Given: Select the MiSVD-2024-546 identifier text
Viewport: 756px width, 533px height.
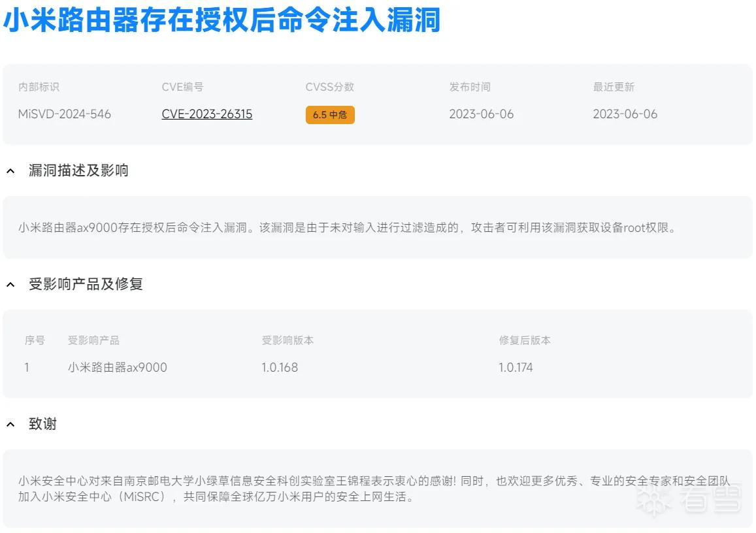Looking at the screenshot, I should click(x=65, y=114).
